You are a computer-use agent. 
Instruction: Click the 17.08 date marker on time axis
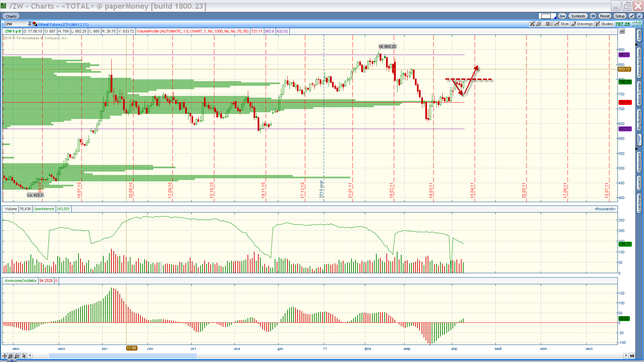[x=131, y=348]
